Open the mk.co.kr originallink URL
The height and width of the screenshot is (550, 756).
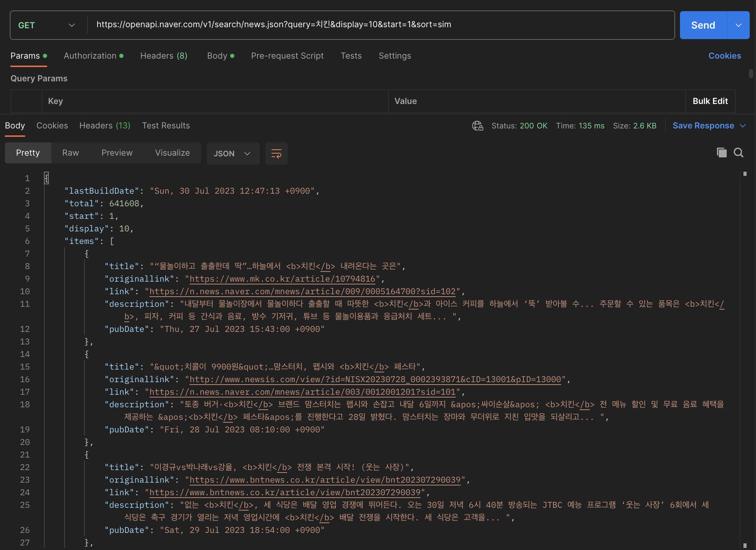tap(282, 279)
